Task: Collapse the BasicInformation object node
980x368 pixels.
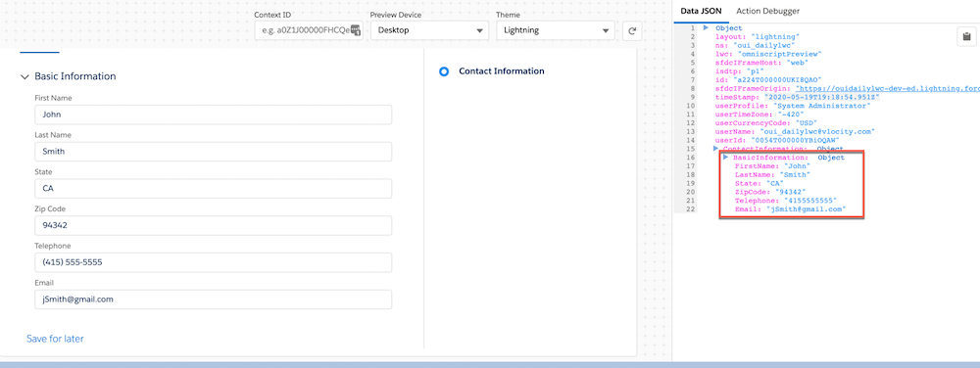Action: pyautogui.click(x=725, y=158)
